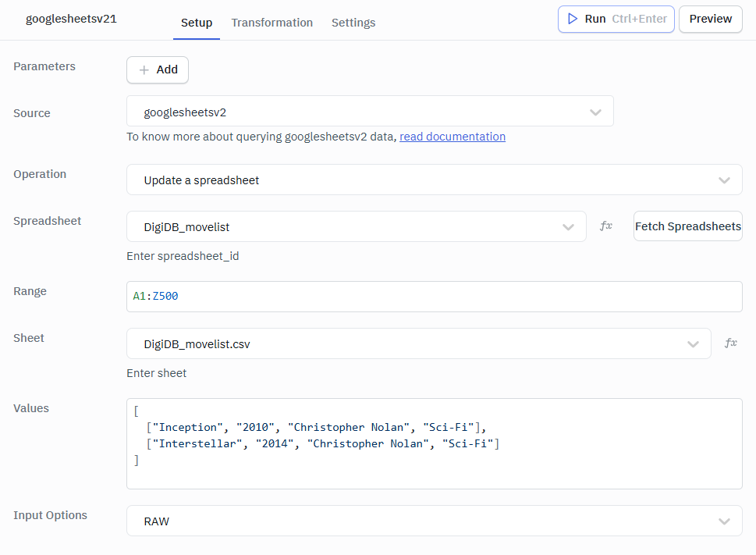Viewport: 756px width, 555px height.
Task: Switch to the Transformation tab
Action: pyautogui.click(x=272, y=23)
